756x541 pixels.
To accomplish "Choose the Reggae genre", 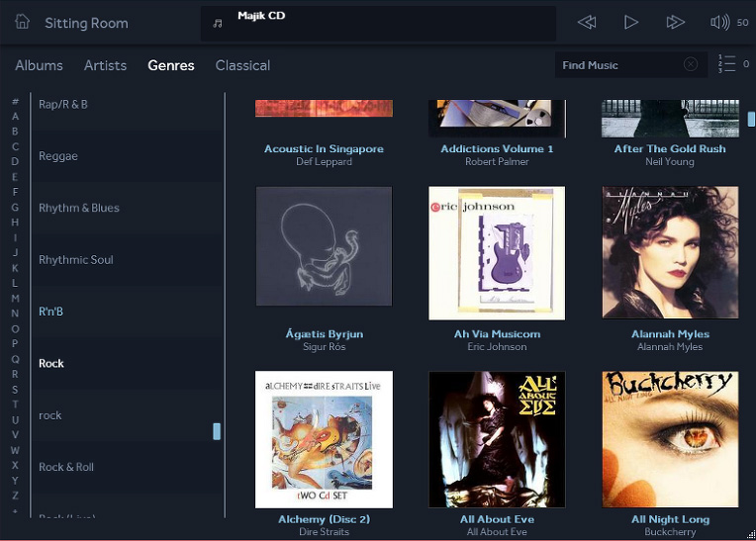I will click(127, 156).
